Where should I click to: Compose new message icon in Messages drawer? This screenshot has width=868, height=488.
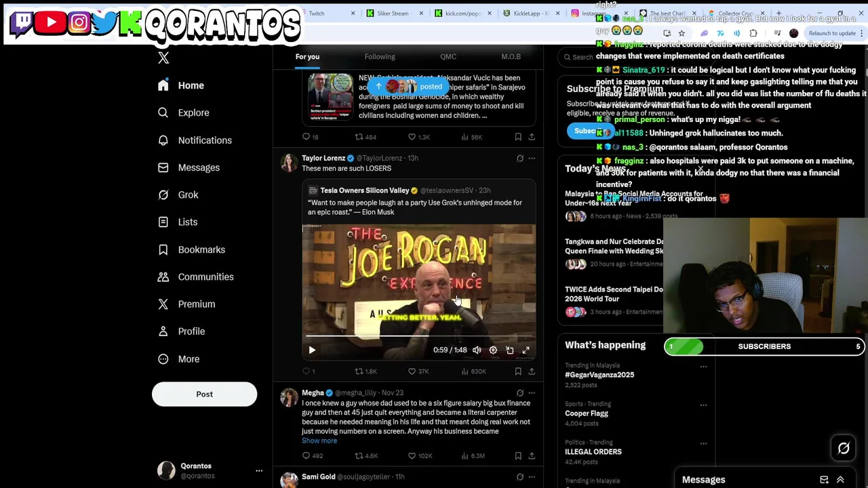coord(824,480)
